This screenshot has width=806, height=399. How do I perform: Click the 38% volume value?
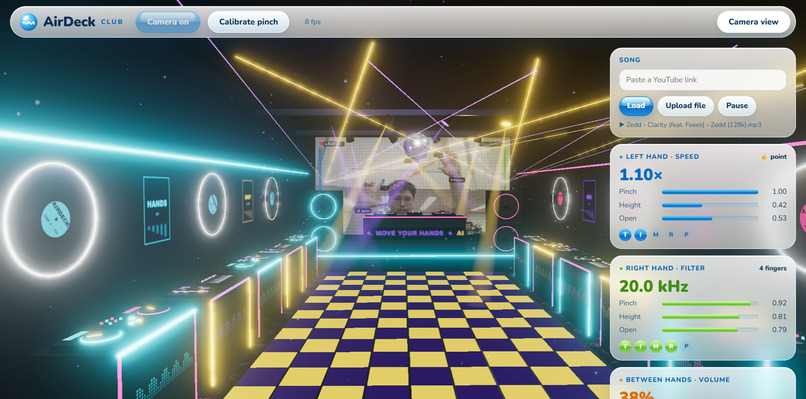click(636, 395)
